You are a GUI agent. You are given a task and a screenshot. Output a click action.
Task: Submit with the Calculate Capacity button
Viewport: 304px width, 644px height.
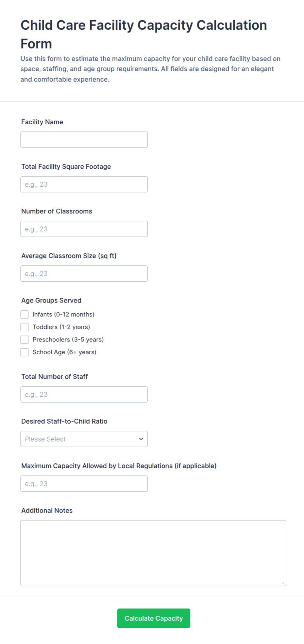click(x=154, y=618)
